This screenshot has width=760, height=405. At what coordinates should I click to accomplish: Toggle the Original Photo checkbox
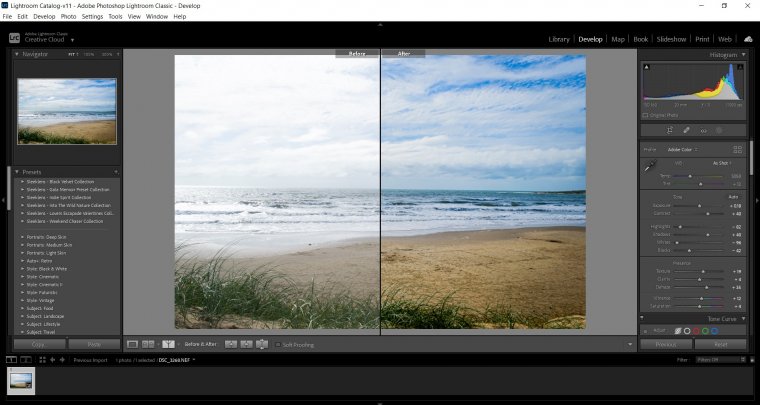645,115
